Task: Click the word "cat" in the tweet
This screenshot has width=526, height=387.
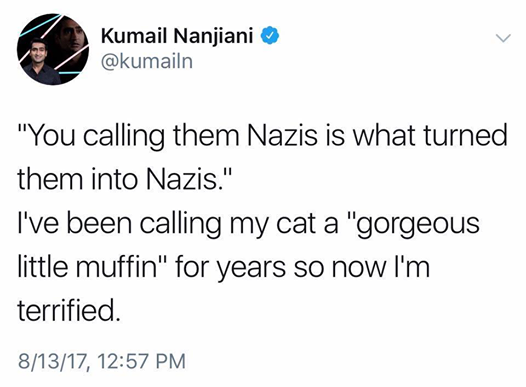Action: click(296, 224)
